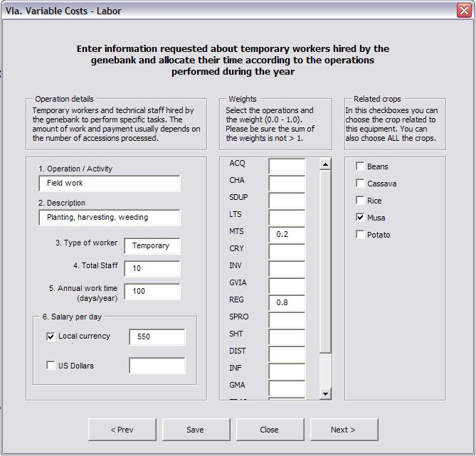Check the Beans crop checkbox
This screenshot has width=476, height=456.
coord(360,166)
